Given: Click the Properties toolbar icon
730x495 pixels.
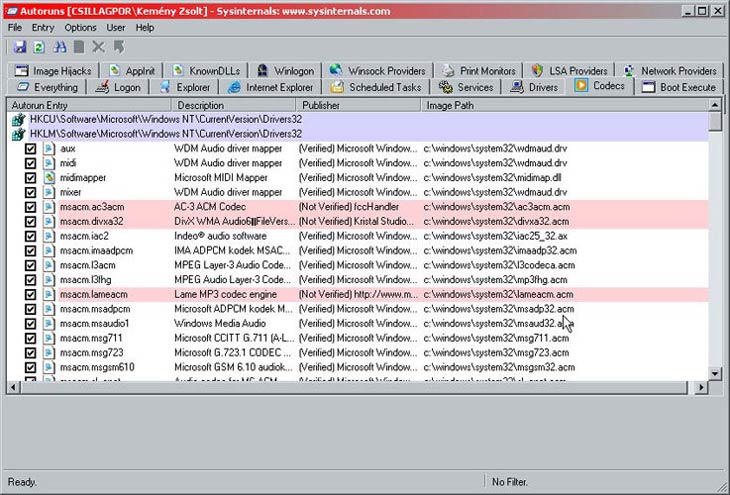Looking at the screenshot, I should pos(79,46).
